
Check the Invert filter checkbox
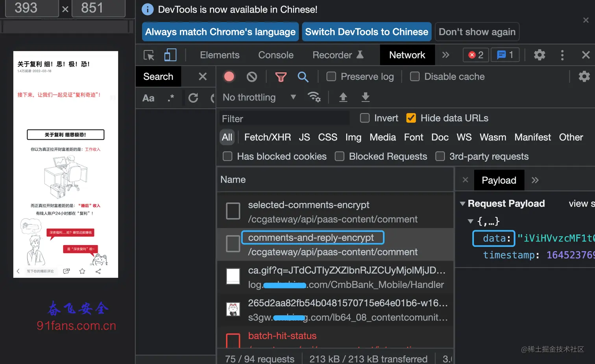pyautogui.click(x=365, y=118)
